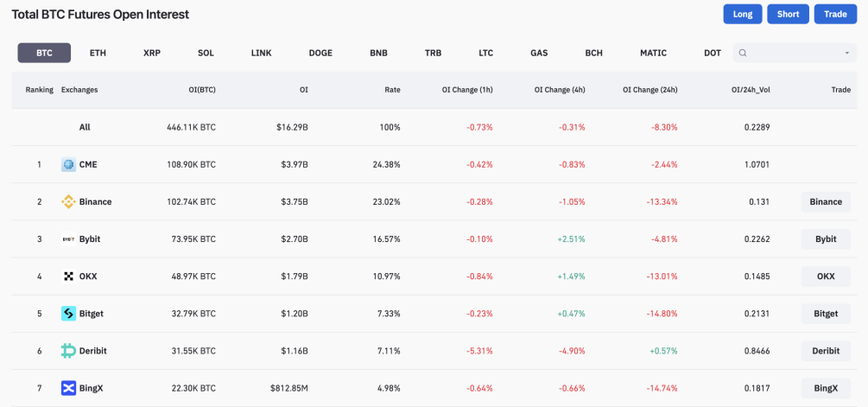Screen dimensions: 868x407
Task: Click the Rate column header
Action: click(392, 90)
